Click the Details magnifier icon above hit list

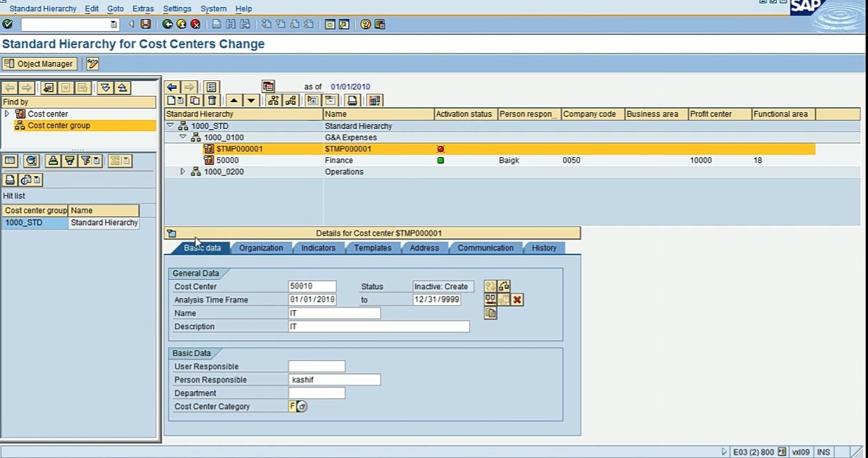click(x=31, y=161)
